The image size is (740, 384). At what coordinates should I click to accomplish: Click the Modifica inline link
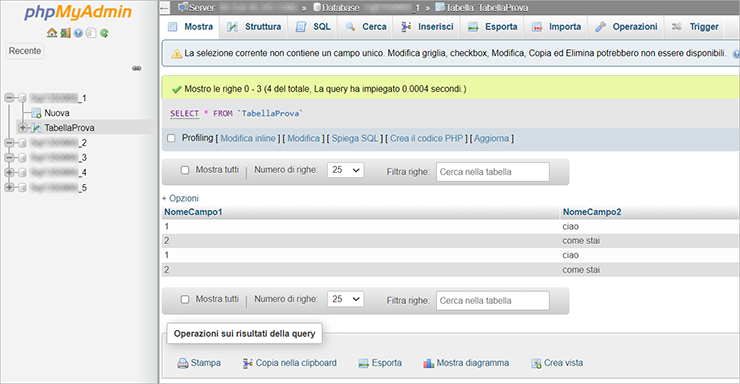click(248, 138)
